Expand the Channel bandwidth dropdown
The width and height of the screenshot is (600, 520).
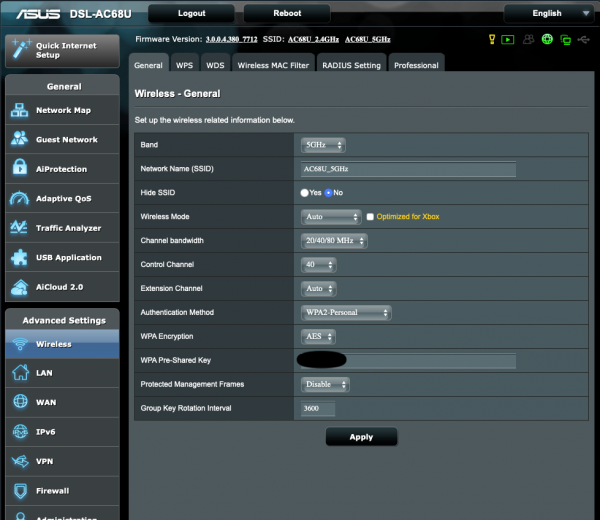pyautogui.click(x=334, y=241)
